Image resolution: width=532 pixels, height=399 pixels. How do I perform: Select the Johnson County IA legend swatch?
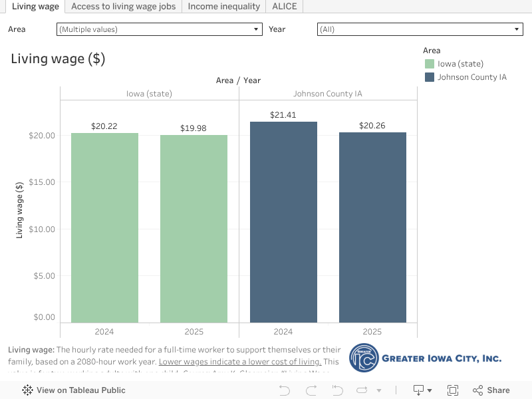coord(430,77)
